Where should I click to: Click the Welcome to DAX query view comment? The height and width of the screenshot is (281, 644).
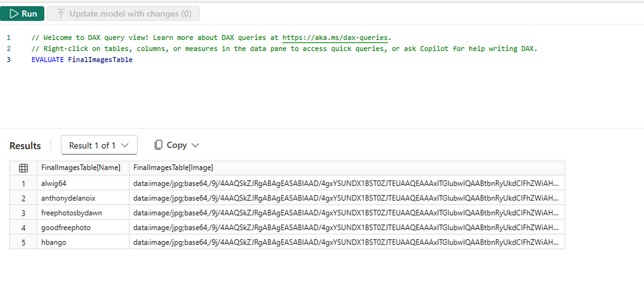click(212, 38)
